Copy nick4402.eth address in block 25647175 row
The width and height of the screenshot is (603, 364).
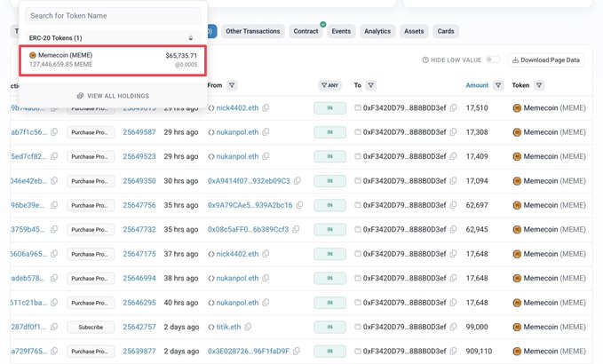coord(266,254)
